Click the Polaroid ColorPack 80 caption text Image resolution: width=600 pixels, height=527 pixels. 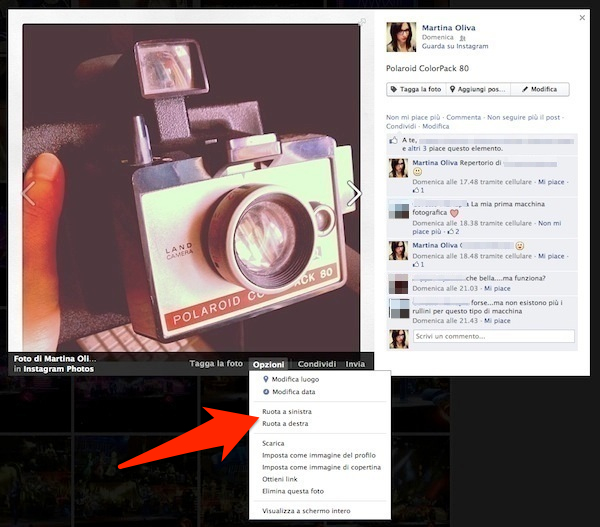pos(427,69)
